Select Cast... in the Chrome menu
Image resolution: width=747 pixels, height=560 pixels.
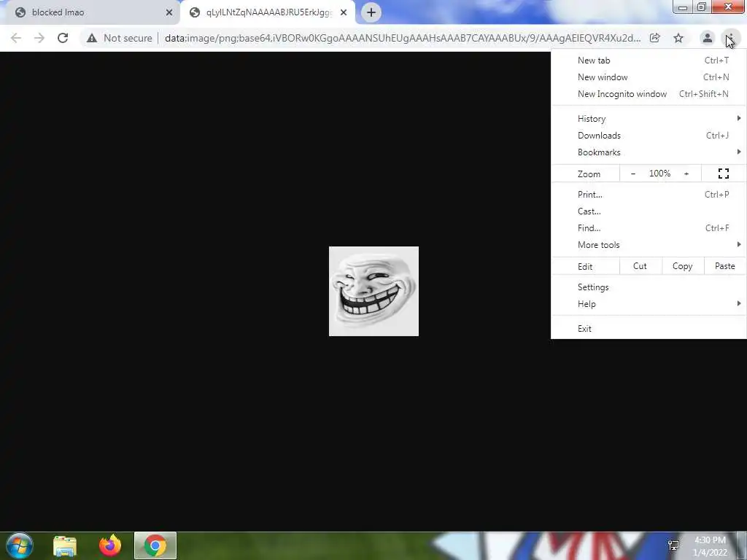tap(649, 211)
